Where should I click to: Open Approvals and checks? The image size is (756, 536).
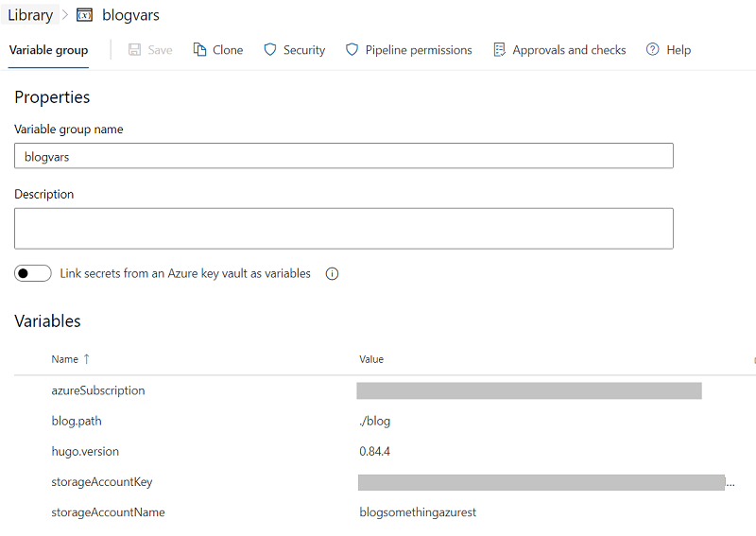point(569,50)
